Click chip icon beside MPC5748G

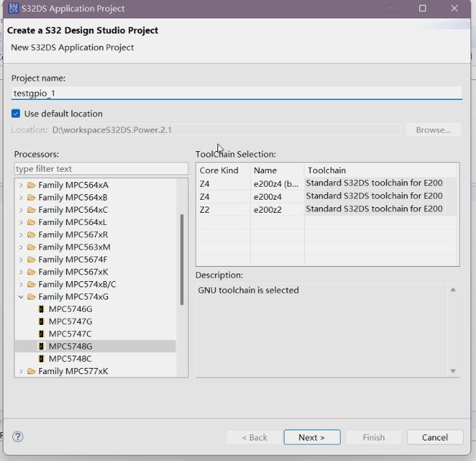click(x=42, y=346)
